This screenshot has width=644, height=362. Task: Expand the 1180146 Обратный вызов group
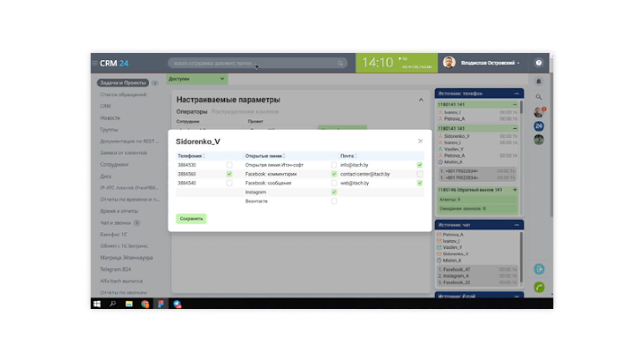point(515,190)
